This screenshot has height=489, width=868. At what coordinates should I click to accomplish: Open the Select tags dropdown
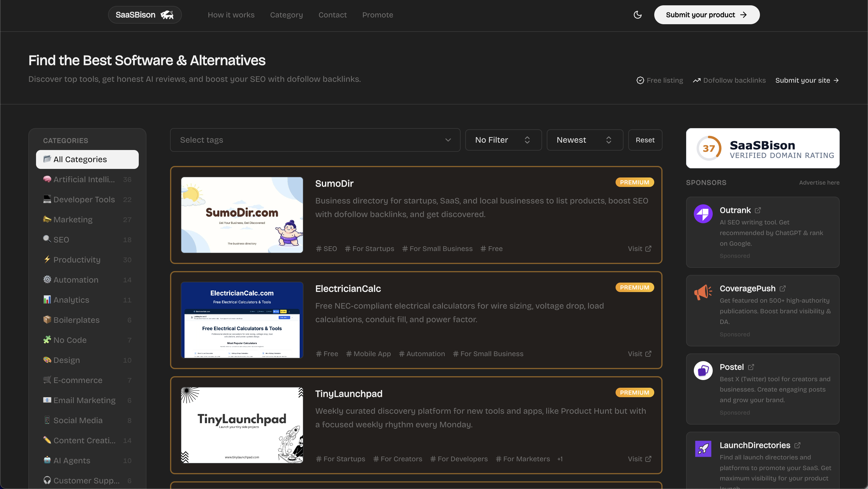pos(315,140)
